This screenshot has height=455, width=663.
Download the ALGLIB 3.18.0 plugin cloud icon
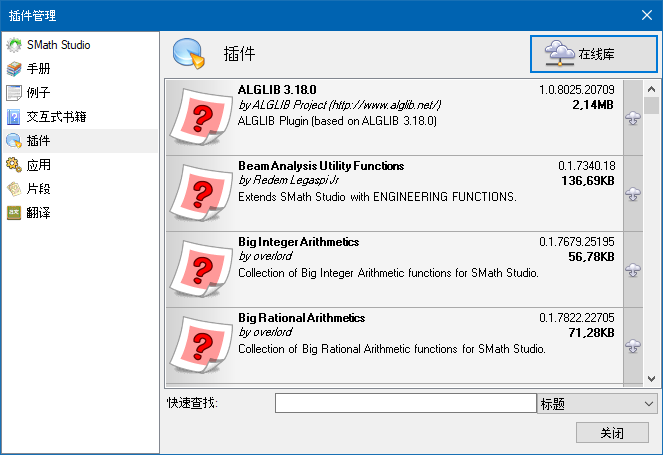633,118
